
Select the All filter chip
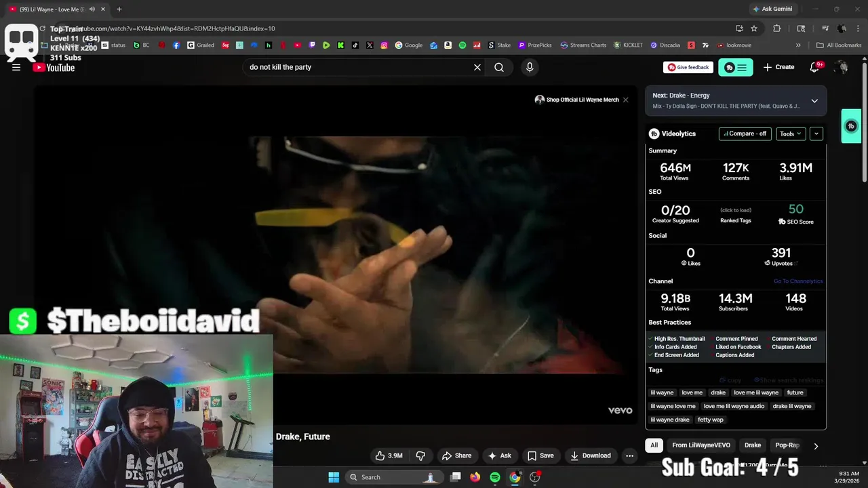pyautogui.click(x=654, y=445)
